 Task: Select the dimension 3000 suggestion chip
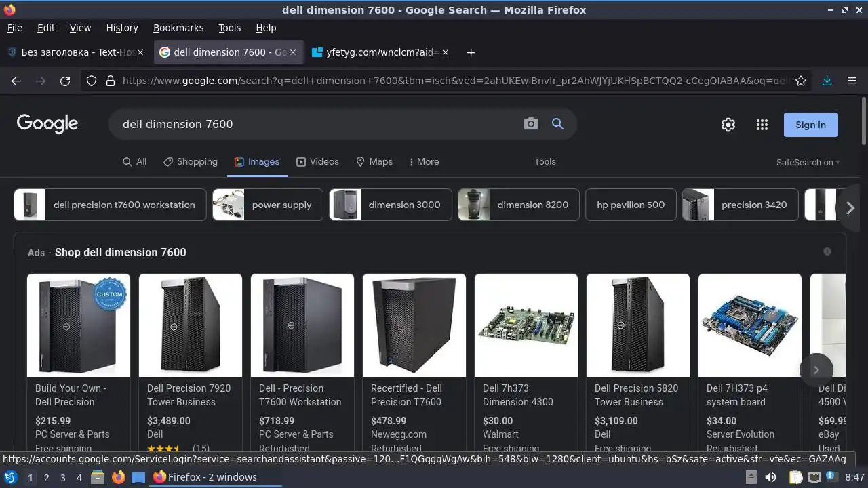click(x=391, y=205)
